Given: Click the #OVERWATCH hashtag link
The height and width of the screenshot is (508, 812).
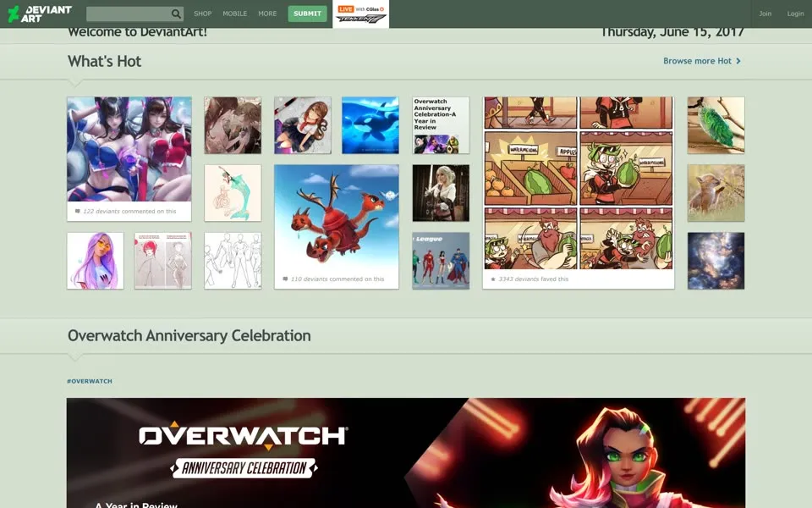Looking at the screenshot, I should [x=90, y=381].
